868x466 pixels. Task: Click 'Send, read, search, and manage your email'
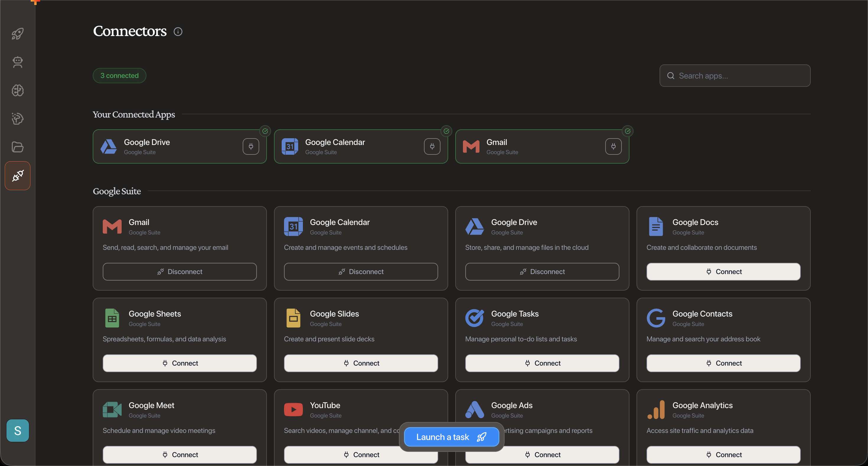[x=165, y=247]
